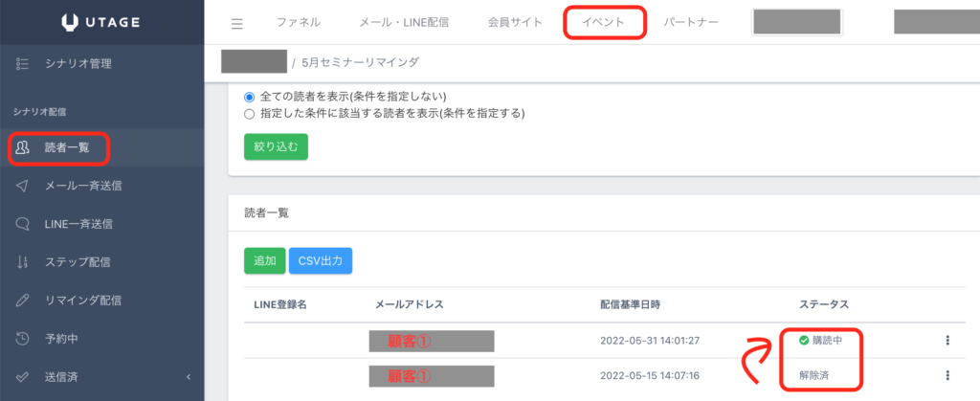Select 指定した条件に該当する読者を表示 radio option
The height and width of the screenshot is (401, 980).
pyautogui.click(x=251, y=113)
